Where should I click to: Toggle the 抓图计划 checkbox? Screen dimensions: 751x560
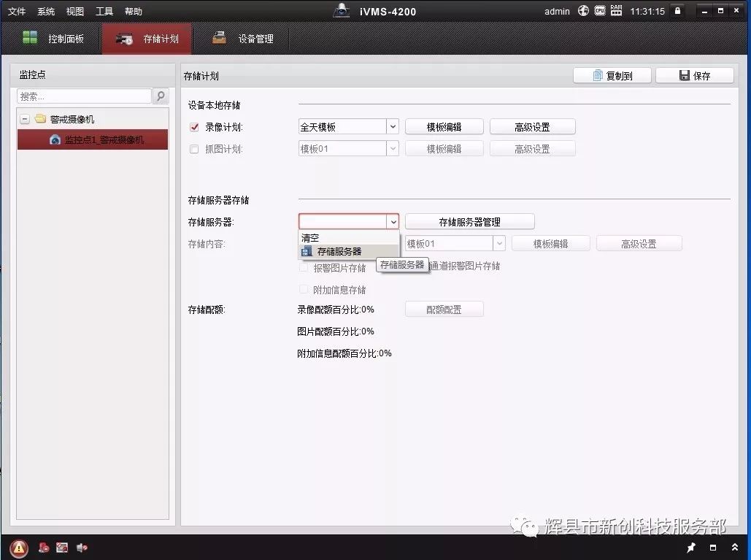click(x=194, y=149)
